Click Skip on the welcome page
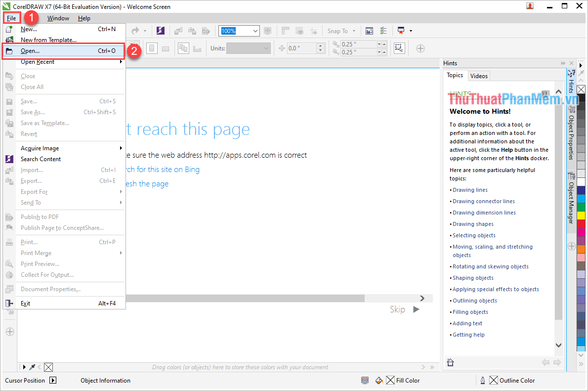Viewport: 588px width, 391px height. pyautogui.click(x=397, y=309)
